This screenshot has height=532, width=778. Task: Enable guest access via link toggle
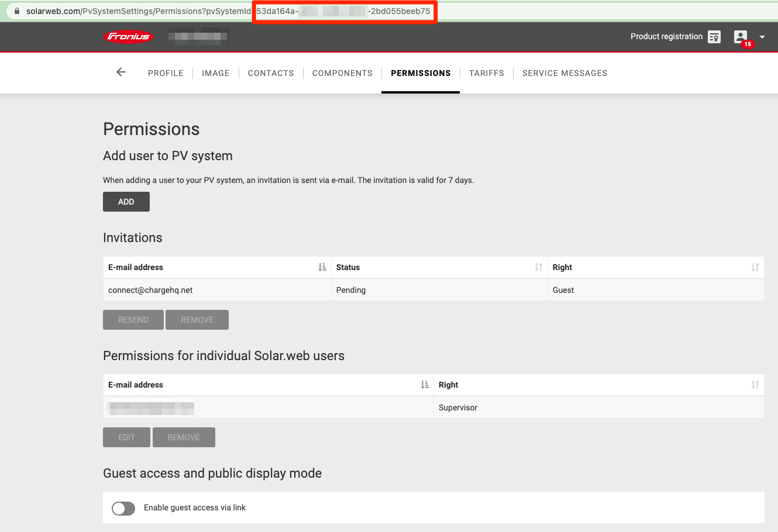click(x=123, y=508)
